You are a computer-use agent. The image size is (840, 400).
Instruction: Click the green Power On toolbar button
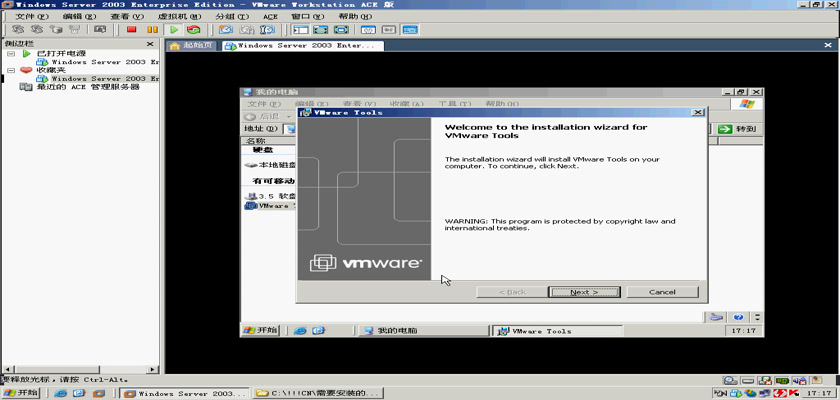tap(174, 30)
